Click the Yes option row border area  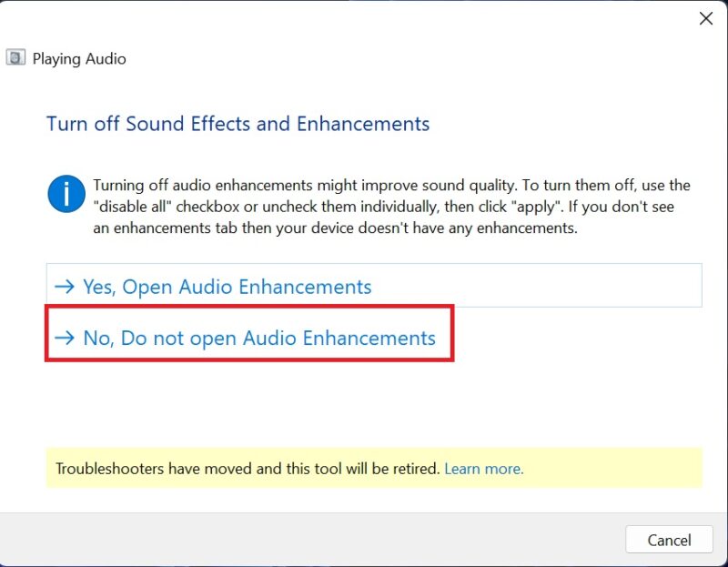click(x=546, y=286)
